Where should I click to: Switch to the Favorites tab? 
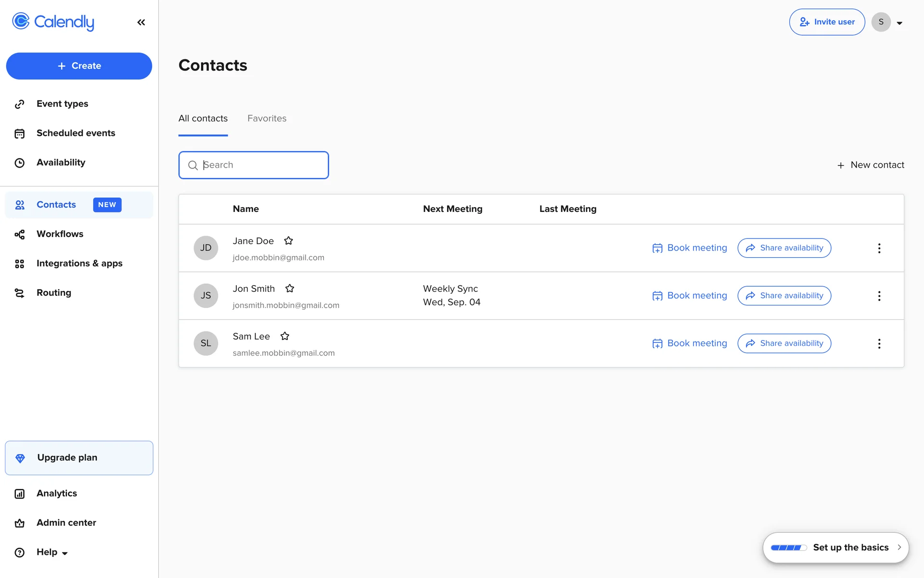(x=267, y=118)
